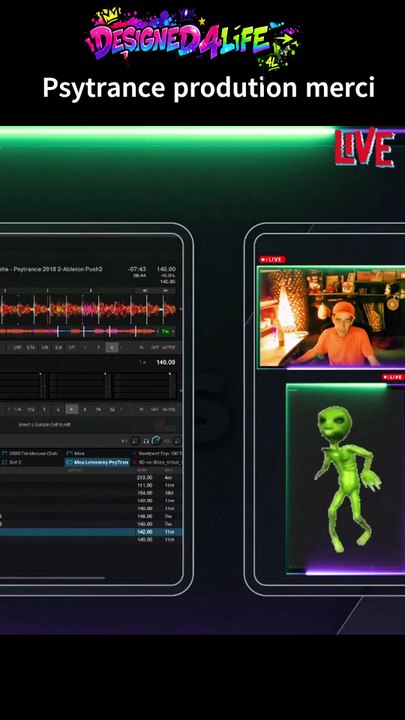
Task: Select the 1/32 loop size button
Action: pyautogui.click(x=17, y=348)
